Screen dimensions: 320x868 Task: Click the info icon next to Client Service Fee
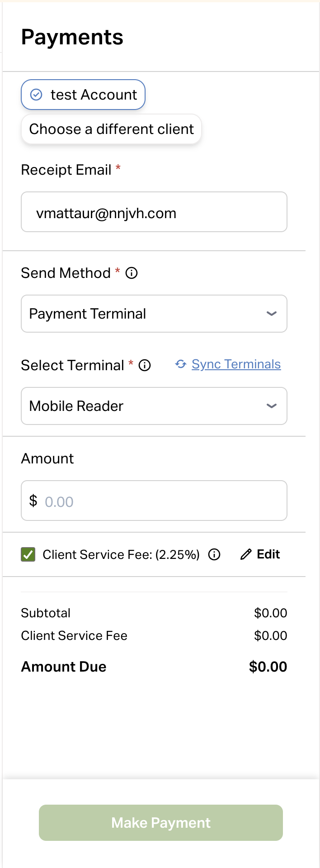214,554
